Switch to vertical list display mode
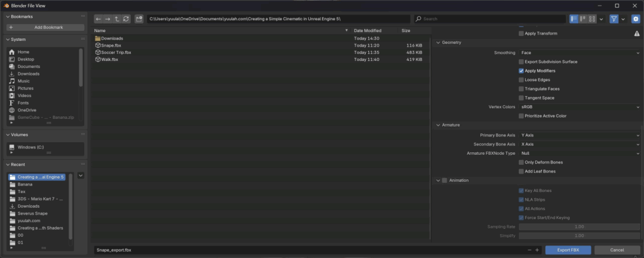Image resolution: width=644 pixels, height=258 pixels. point(574,20)
